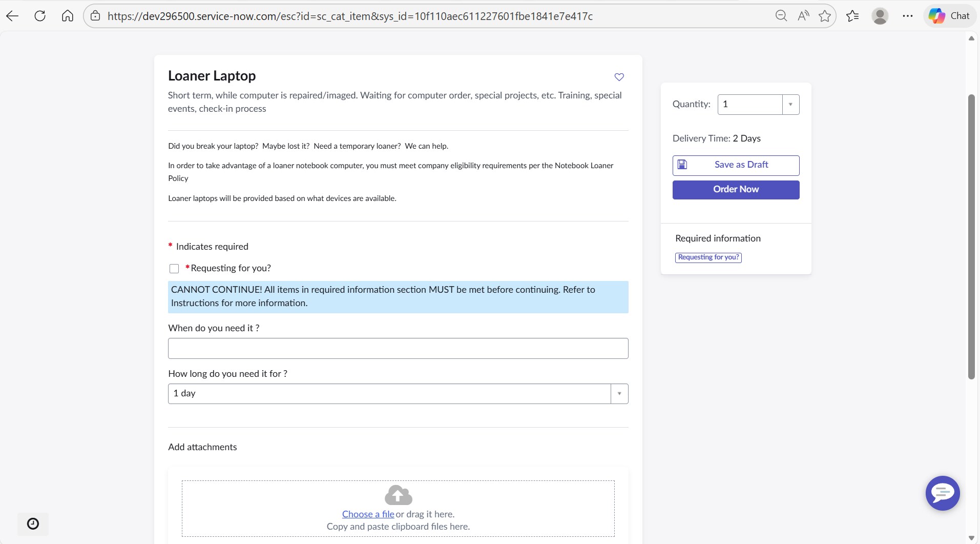Go to browser home page icon
The width and height of the screenshot is (980, 544).
[x=68, y=16]
